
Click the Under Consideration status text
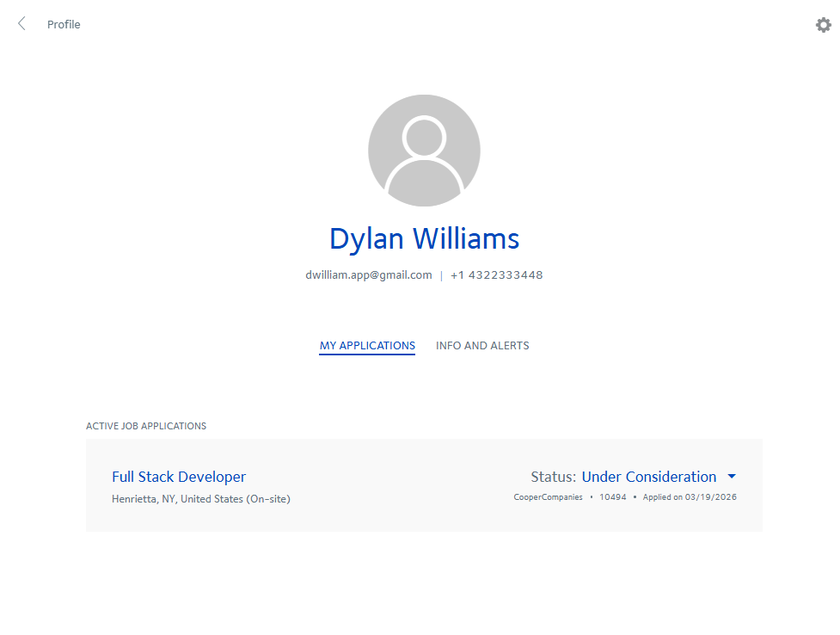648,477
